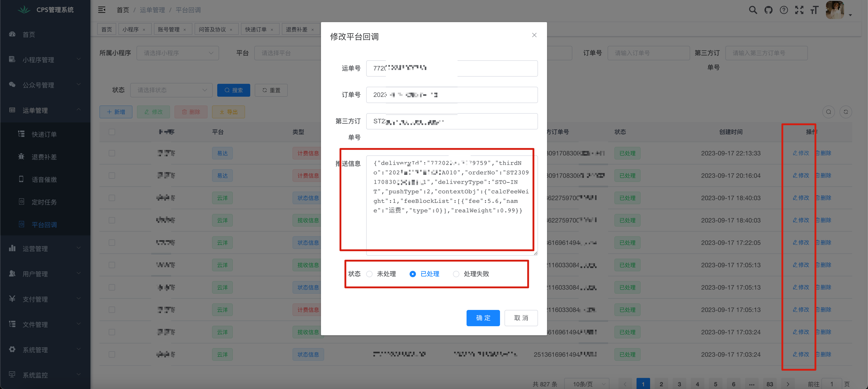Click the 系统监控 monitor icon
The height and width of the screenshot is (389, 868).
(x=12, y=374)
